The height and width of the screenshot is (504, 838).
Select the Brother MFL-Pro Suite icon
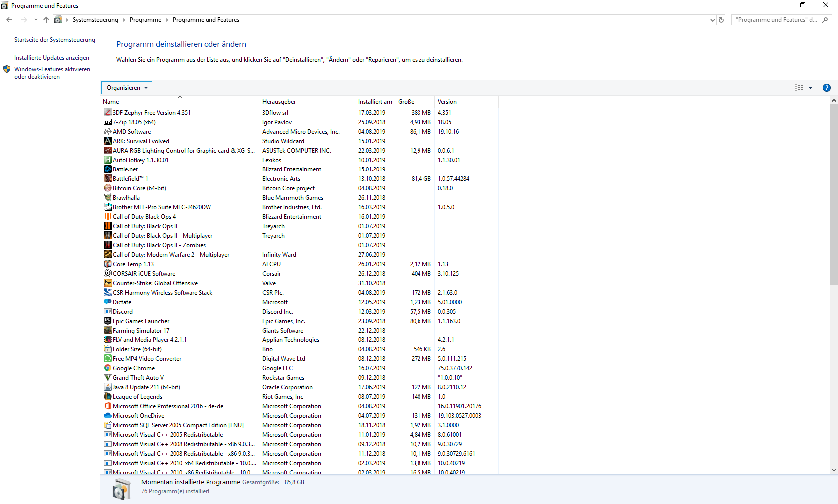107,207
